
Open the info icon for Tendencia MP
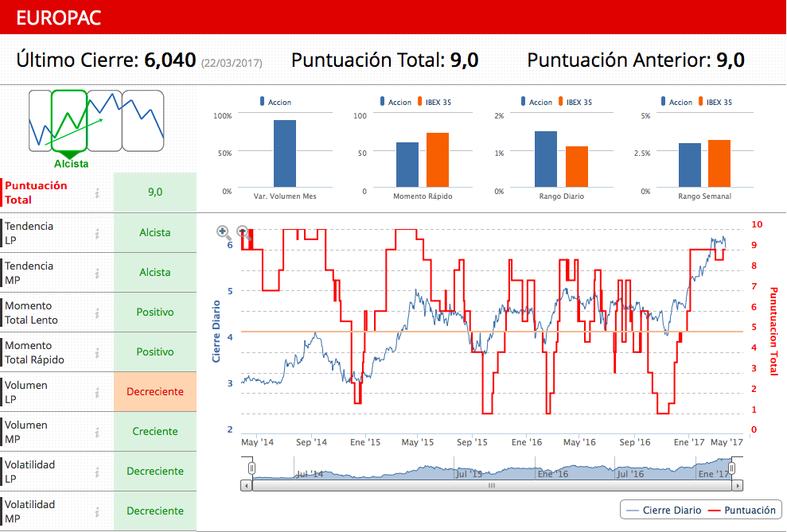(x=97, y=273)
